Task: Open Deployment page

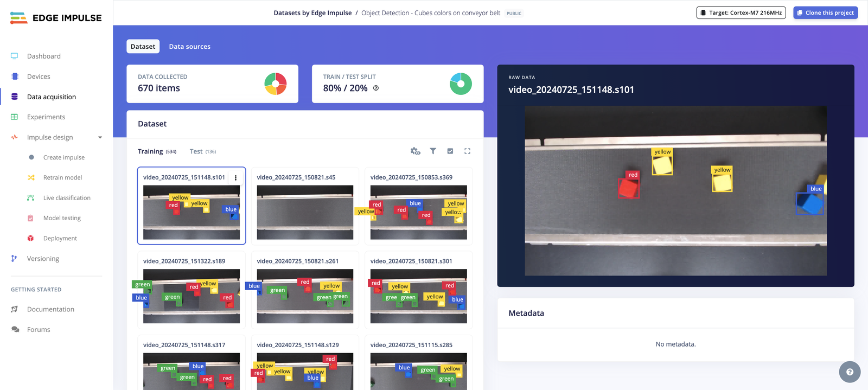Action: tap(60, 238)
